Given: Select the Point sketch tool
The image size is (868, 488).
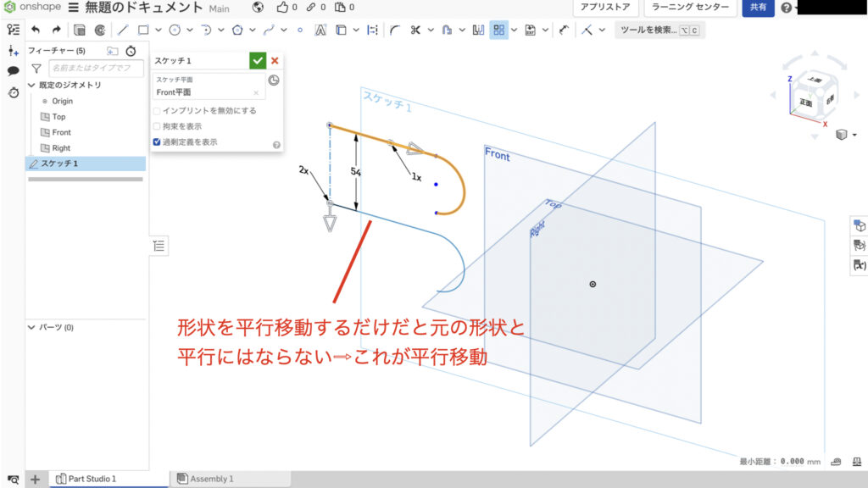Looking at the screenshot, I should click(x=300, y=30).
